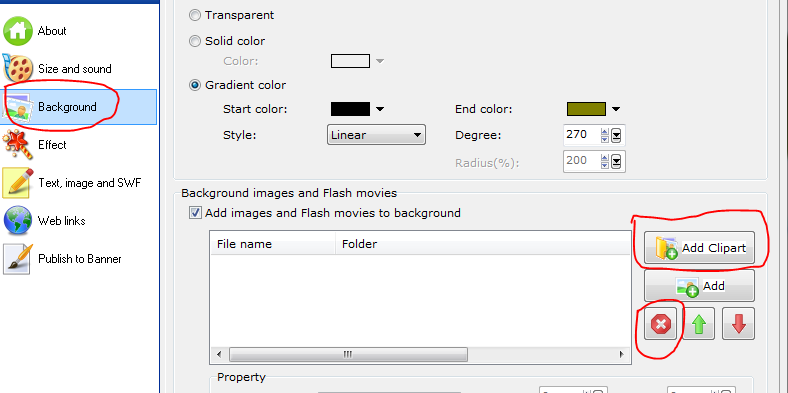Click the scrollbar right arrow in file list
788x393 pixels.
click(x=622, y=354)
